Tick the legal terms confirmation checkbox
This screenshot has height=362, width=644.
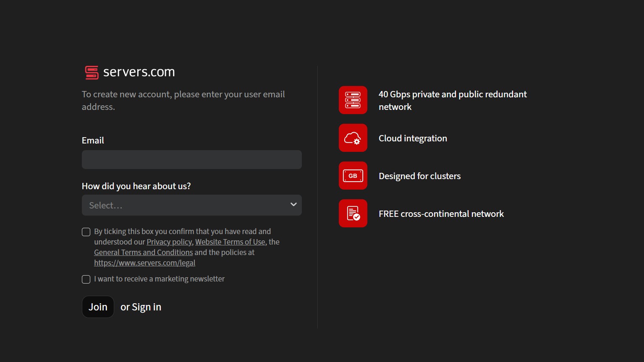86,232
